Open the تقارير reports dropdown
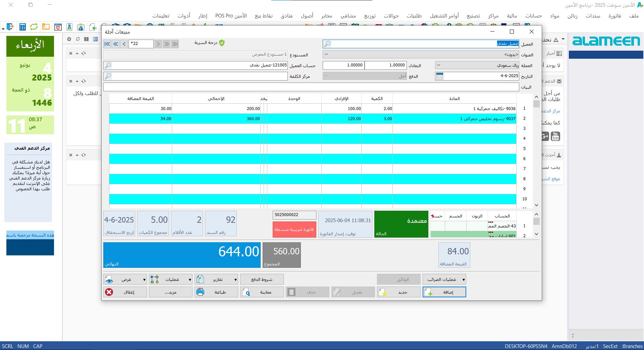644x350 pixels. [235, 280]
